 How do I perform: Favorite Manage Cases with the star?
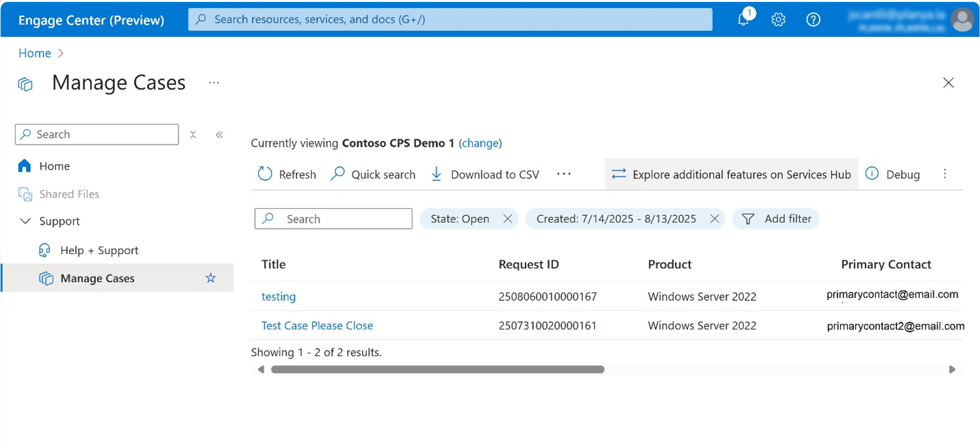pyautogui.click(x=211, y=278)
